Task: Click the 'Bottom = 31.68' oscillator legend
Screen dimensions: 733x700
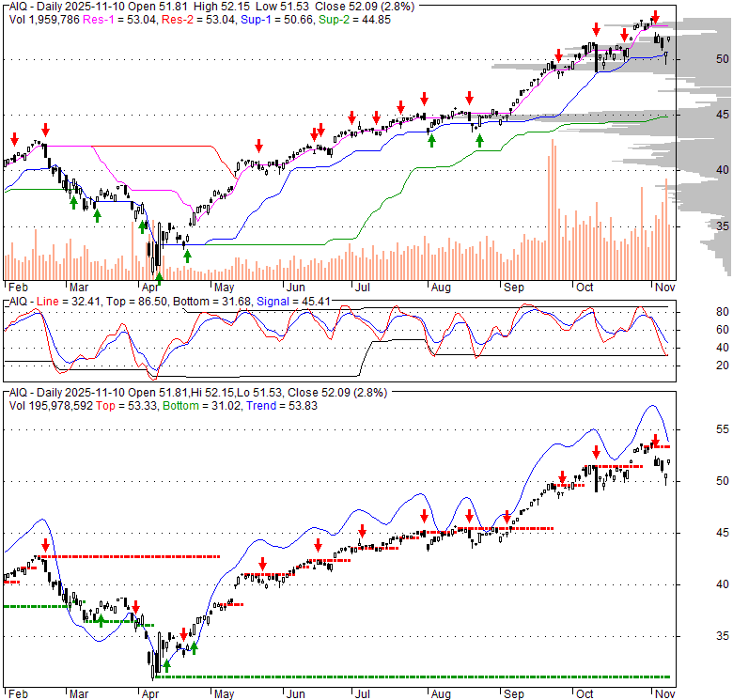Action: click(x=211, y=302)
